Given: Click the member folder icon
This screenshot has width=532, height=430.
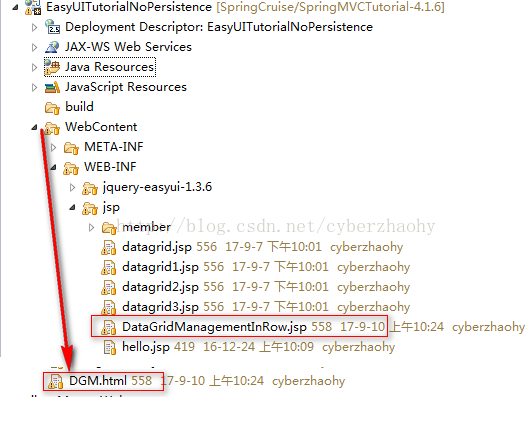Looking at the screenshot, I should [109, 228].
